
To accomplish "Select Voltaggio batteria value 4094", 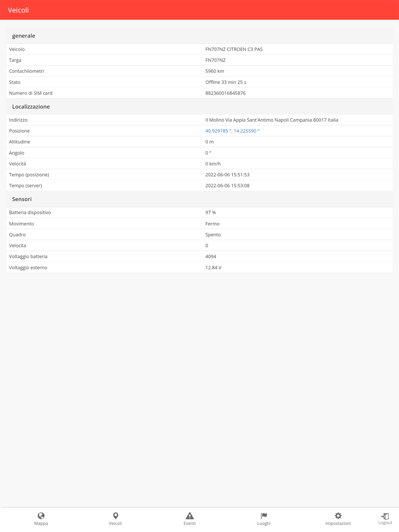I will click(x=211, y=256).
